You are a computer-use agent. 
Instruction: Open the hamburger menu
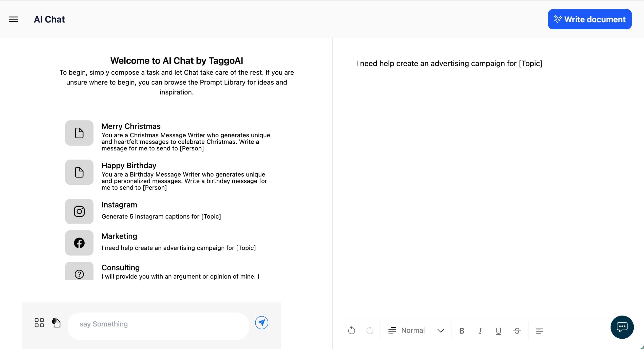[14, 19]
